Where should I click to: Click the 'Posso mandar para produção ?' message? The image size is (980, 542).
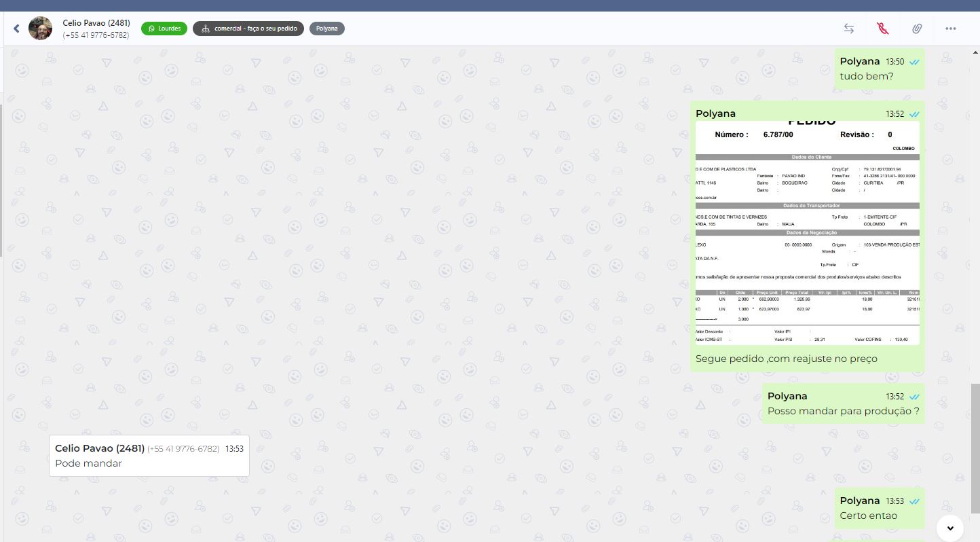tap(843, 411)
